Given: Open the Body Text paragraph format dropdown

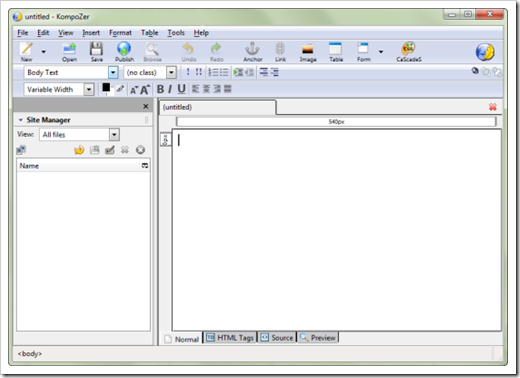Looking at the screenshot, I should coord(113,72).
